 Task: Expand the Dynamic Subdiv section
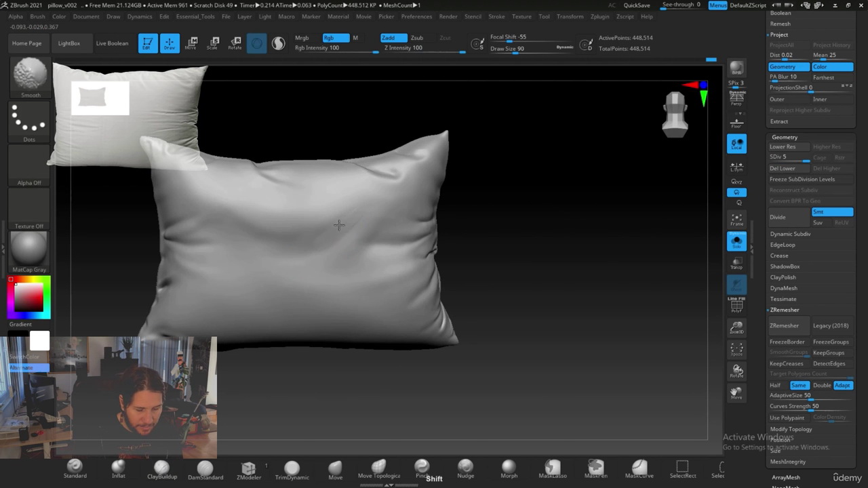pyautogui.click(x=790, y=234)
